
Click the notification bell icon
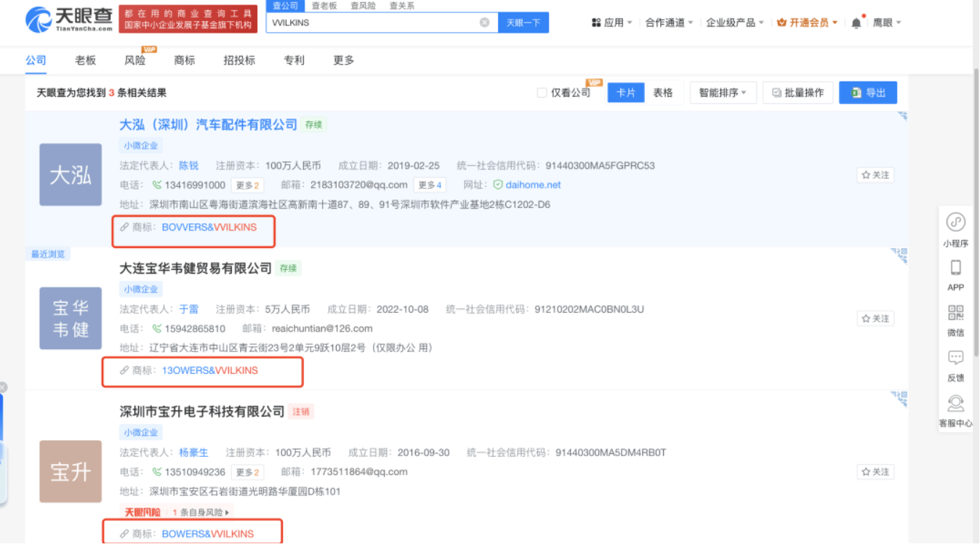click(x=856, y=22)
